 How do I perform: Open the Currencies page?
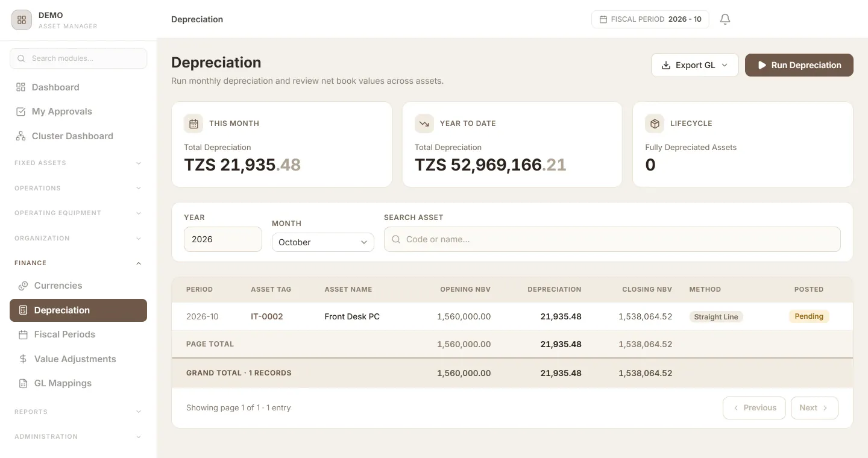click(78, 286)
